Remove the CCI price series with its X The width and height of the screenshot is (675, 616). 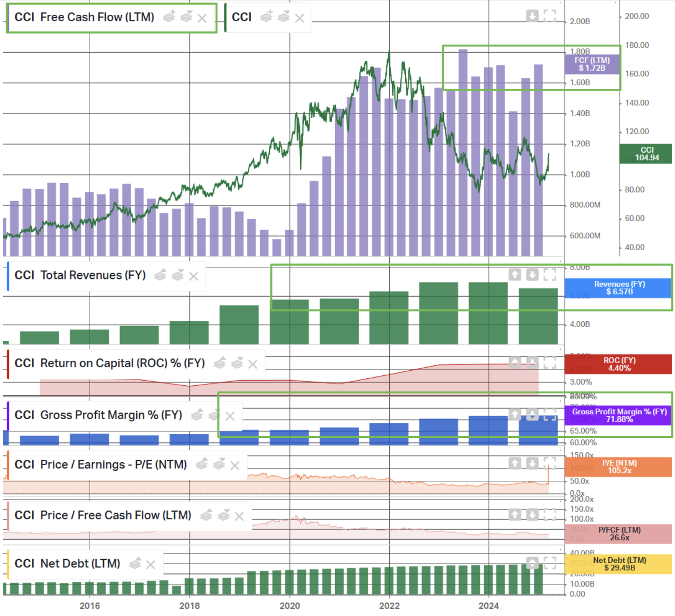[x=300, y=18]
